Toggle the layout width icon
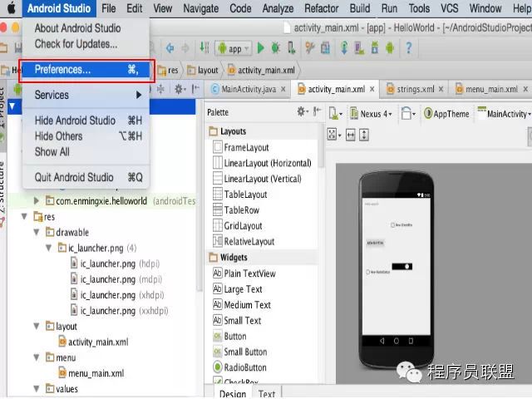 351,135
